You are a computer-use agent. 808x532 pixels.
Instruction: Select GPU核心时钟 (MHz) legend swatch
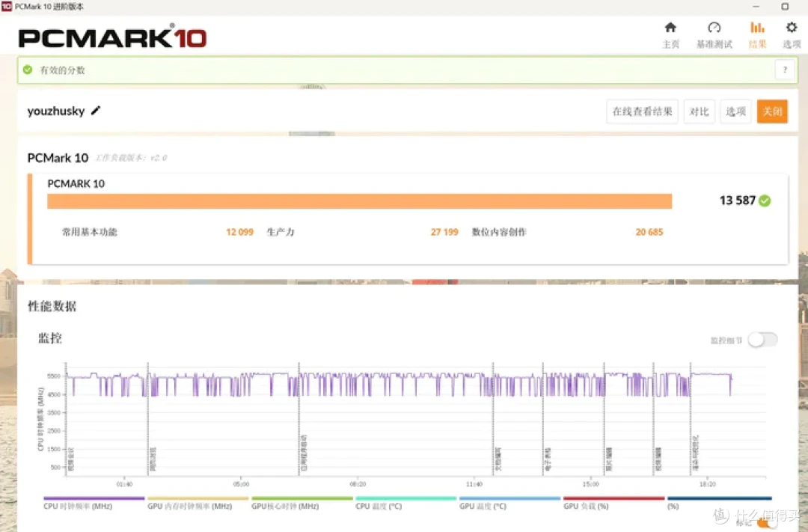pos(302,498)
